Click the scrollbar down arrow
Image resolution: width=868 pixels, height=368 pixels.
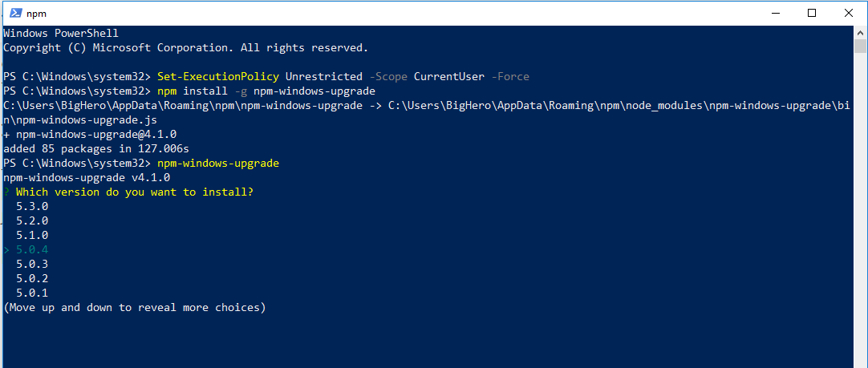pyautogui.click(x=861, y=361)
